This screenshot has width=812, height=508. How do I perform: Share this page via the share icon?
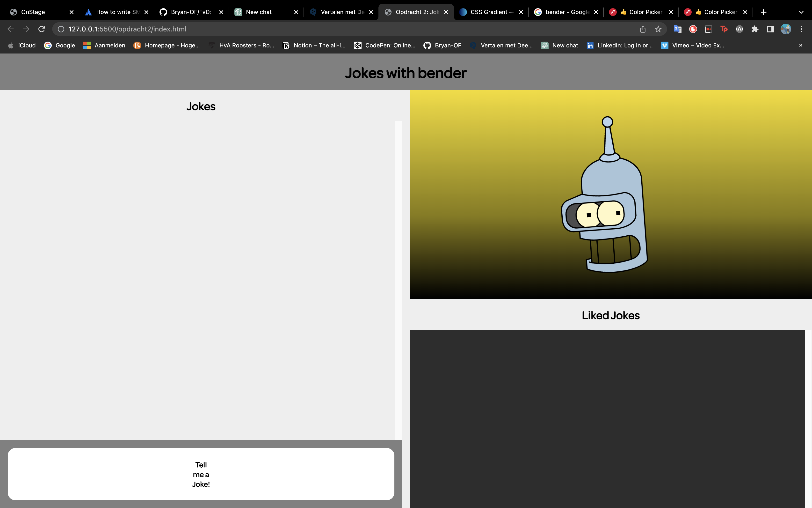pos(643,29)
